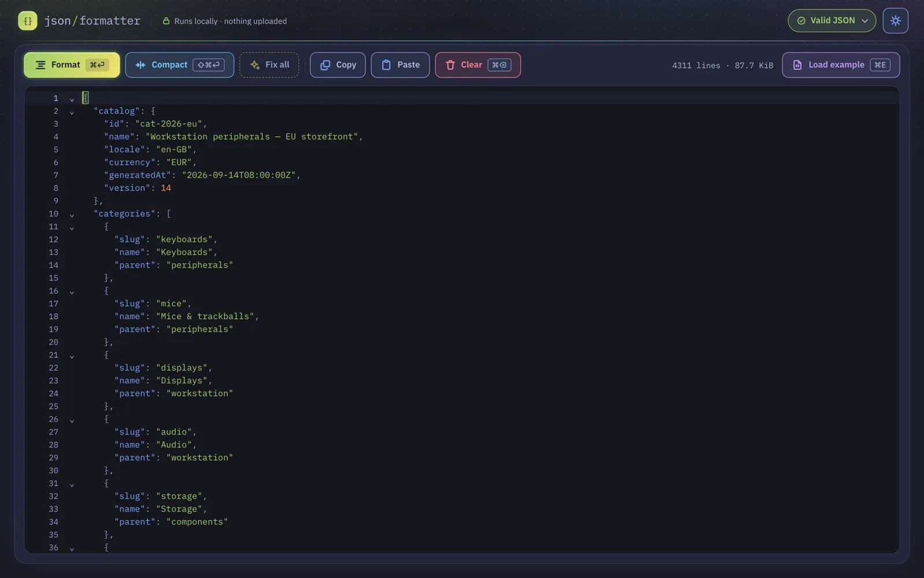Click the Paste clipboard button
The width and height of the screenshot is (924, 578).
[400, 65]
